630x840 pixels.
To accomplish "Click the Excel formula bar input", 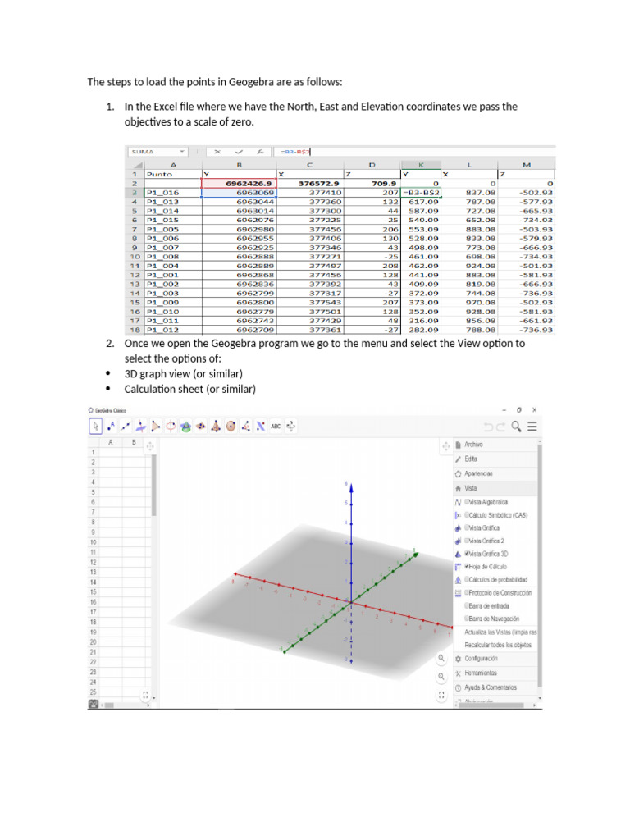I will tap(413, 152).
